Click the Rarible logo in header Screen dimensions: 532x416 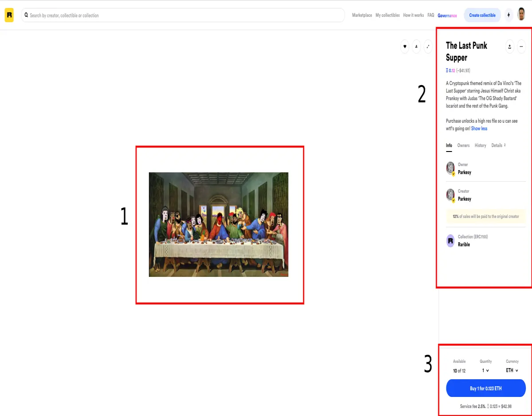point(9,15)
